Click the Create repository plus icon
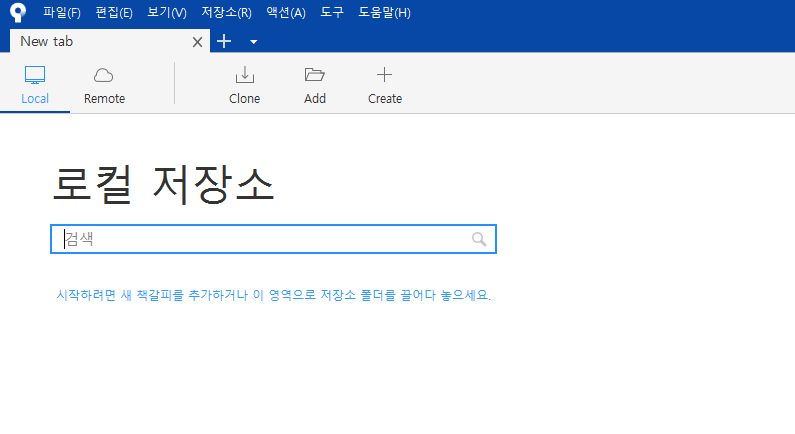 (x=384, y=76)
